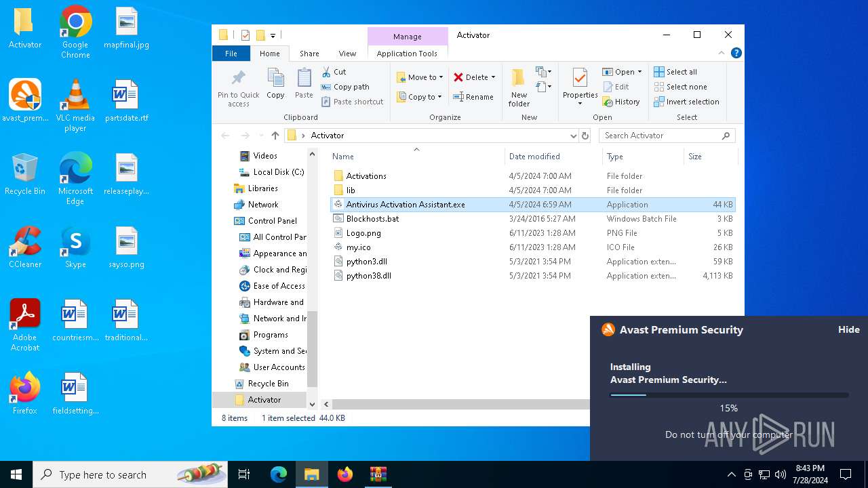Open WinRAR from taskbar
This screenshot has width=868, height=488.
tap(378, 474)
